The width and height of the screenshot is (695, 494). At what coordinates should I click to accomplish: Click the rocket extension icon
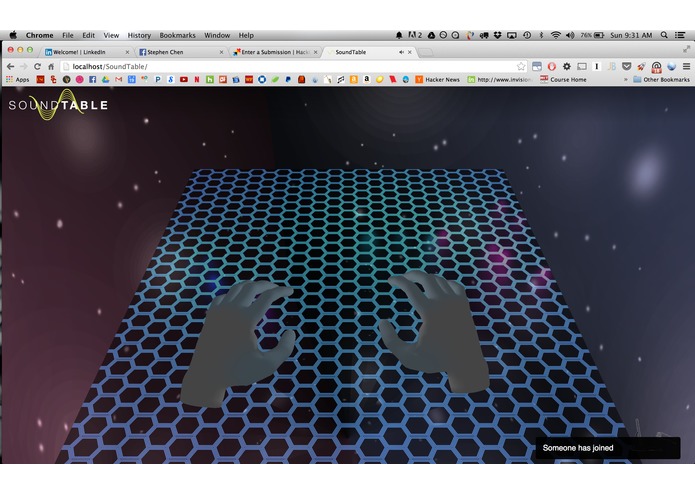coord(641,66)
